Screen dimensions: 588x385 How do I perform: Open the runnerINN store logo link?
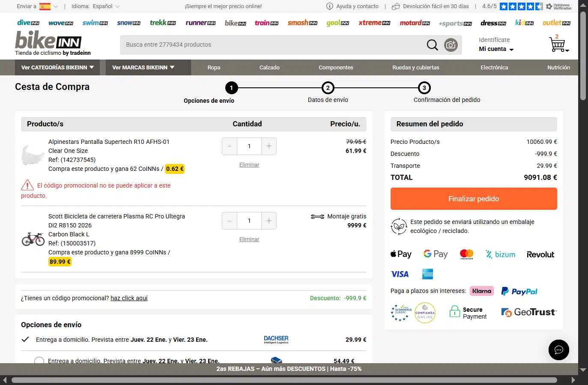pos(200,23)
